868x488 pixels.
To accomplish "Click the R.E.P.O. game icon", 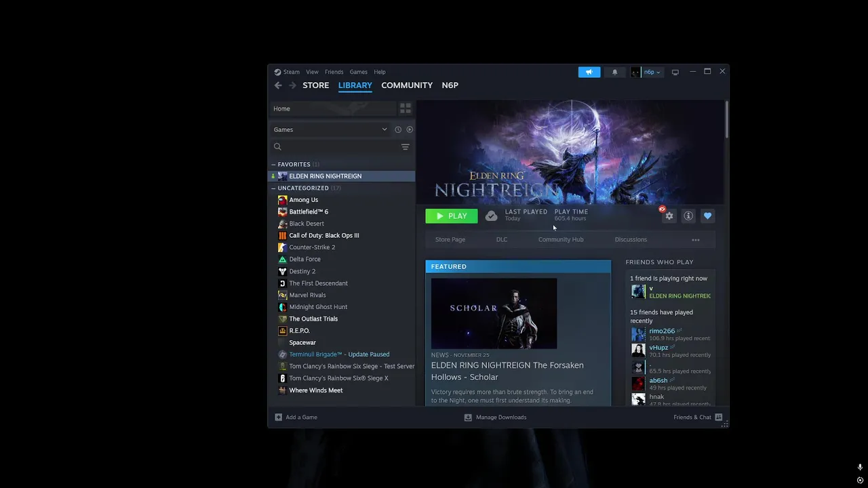I will coord(283,331).
